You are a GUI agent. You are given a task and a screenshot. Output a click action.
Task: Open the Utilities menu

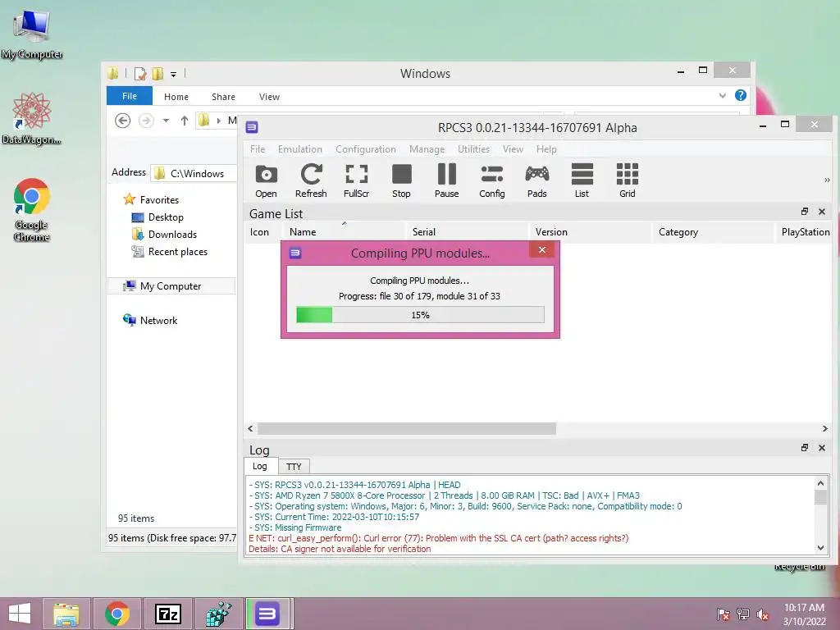pos(473,149)
